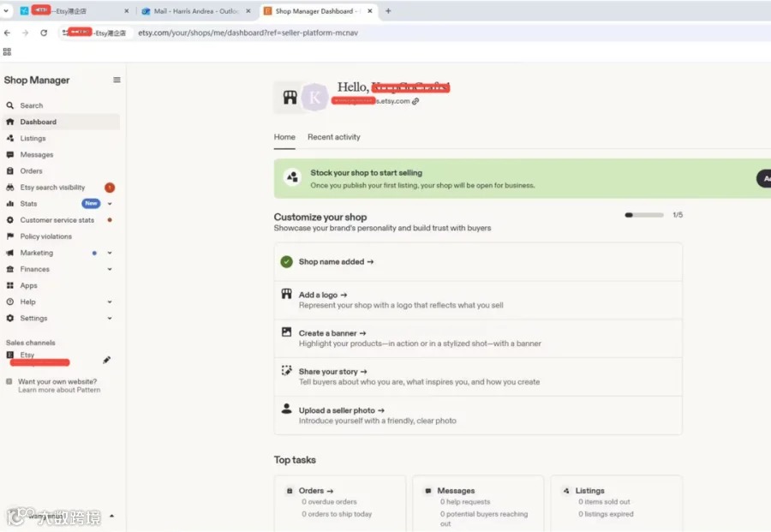
Task: Click the link chain icon after etsy.com
Action: point(415,101)
